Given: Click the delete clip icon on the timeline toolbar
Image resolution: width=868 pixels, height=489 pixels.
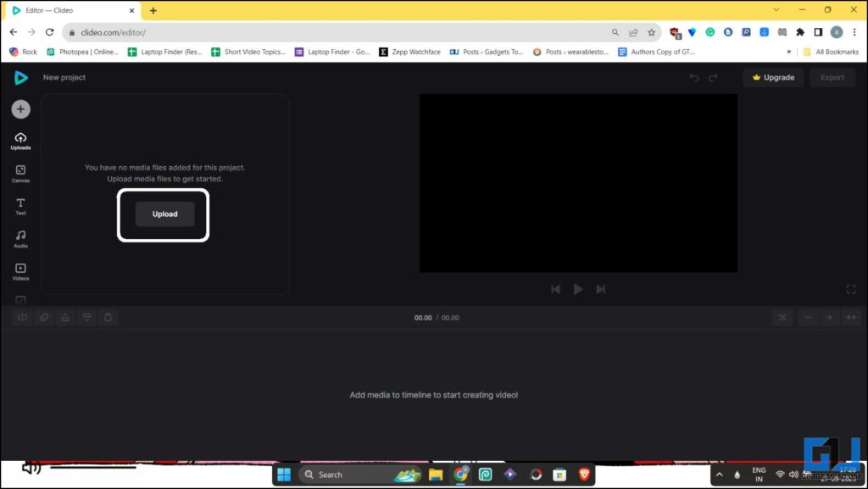Looking at the screenshot, I should coord(108,317).
